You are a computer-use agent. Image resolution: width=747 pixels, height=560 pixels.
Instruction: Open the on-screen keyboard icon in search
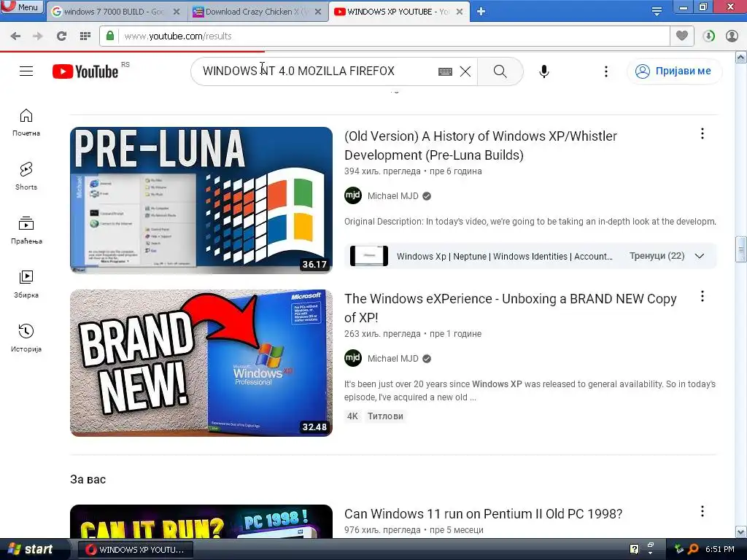coord(445,71)
